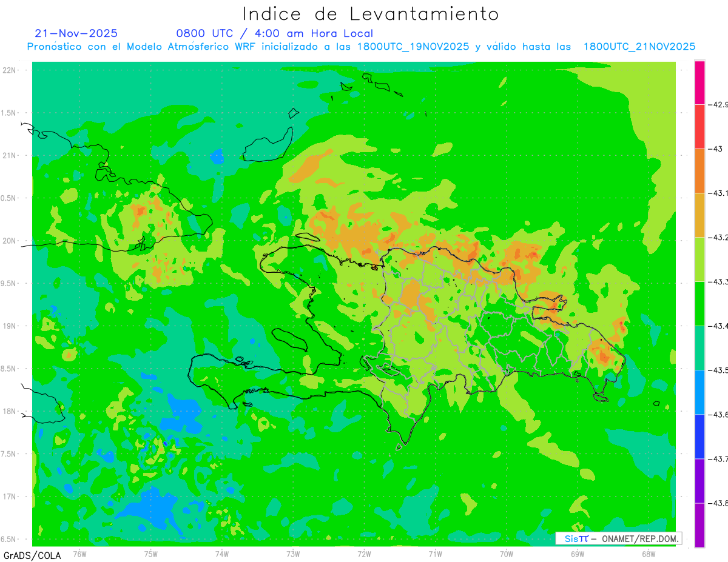Click the longitude label '72W'

coord(364,554)
